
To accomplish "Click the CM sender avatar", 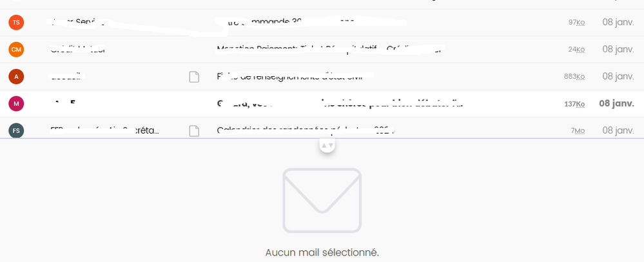I will pyautogui.click(x=16, y=49).
